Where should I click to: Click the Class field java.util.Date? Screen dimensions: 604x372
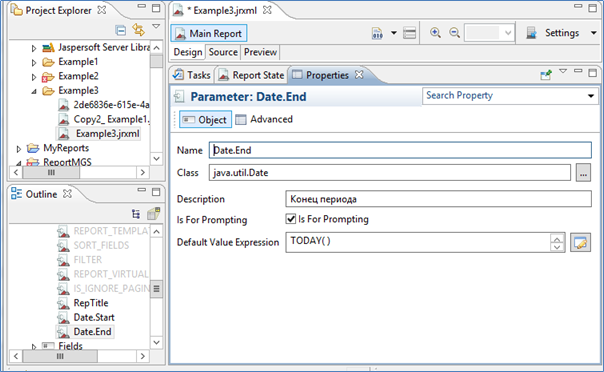(x=390, y=173)
